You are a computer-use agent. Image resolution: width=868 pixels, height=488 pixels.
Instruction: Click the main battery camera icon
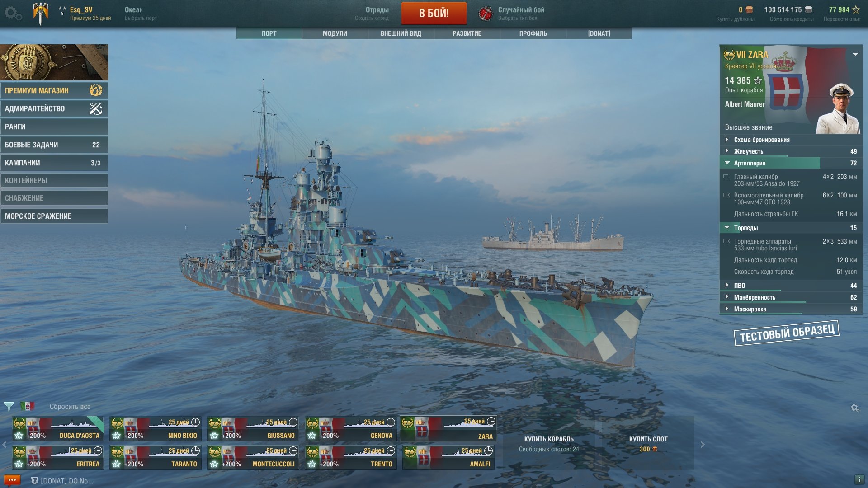(726, 177)
